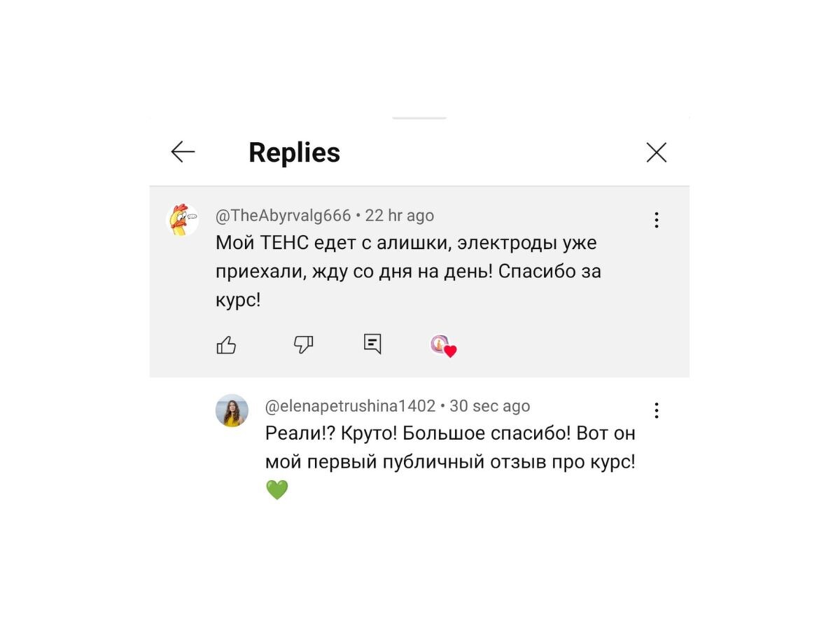Open more options for TheAbyrvalg666's comment
The width and height of the screenshot is (840, 630).
[656, 220]
